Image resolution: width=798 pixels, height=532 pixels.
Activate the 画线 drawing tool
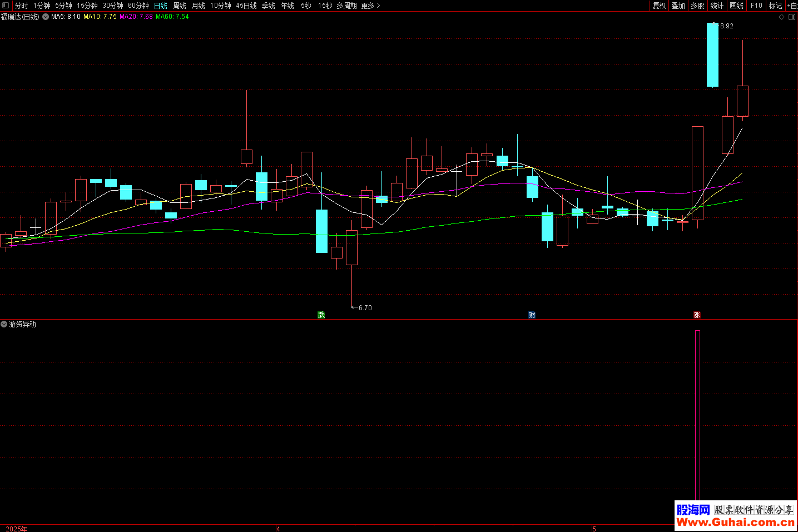737,6
